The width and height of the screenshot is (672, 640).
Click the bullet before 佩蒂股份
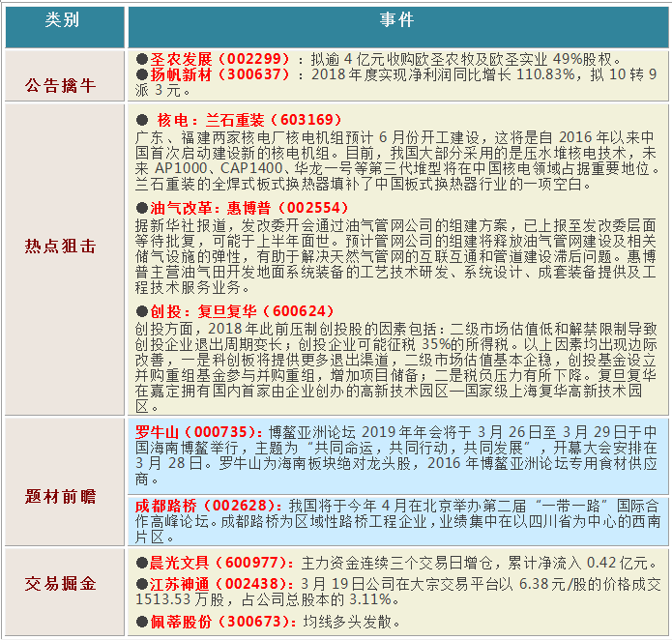pyautogui.click(x=142, y=622)
